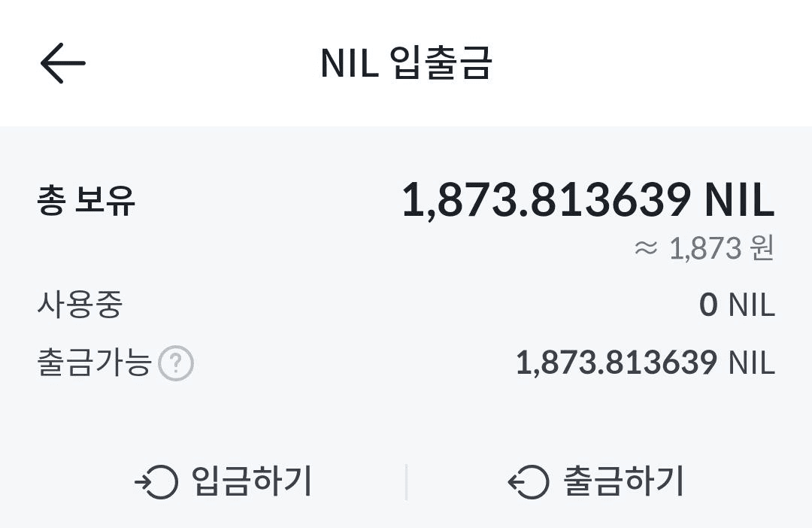
Task: Select the 0 NIL in-use amount
Action: pos(736,305)
